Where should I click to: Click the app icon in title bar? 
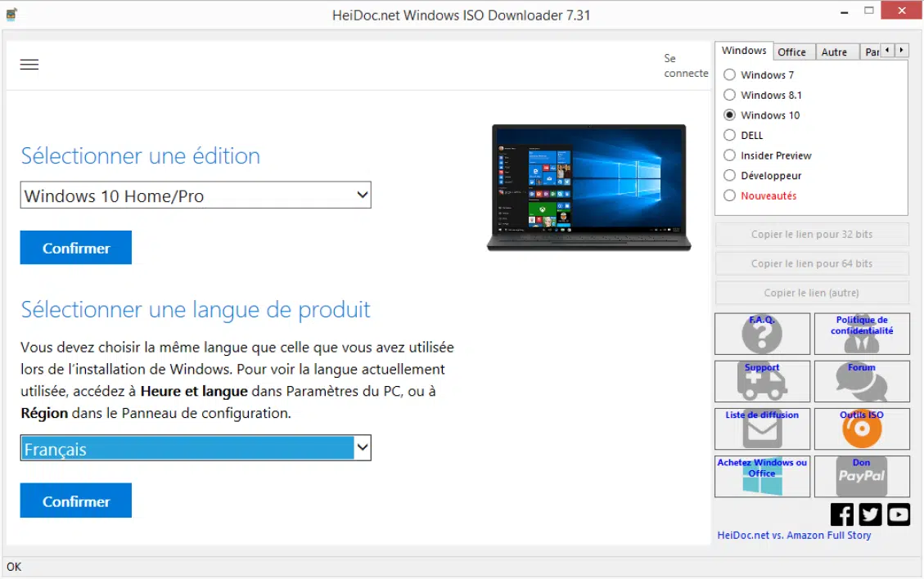11,14
